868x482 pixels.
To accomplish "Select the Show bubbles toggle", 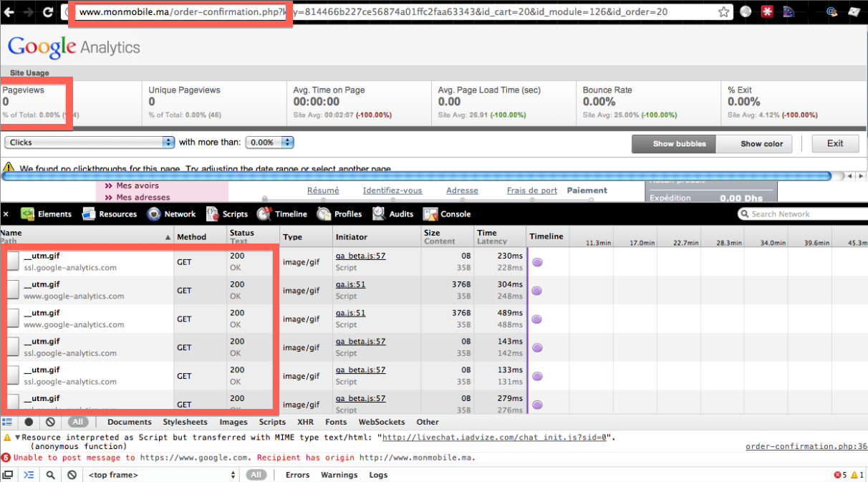I will point(674,144).
